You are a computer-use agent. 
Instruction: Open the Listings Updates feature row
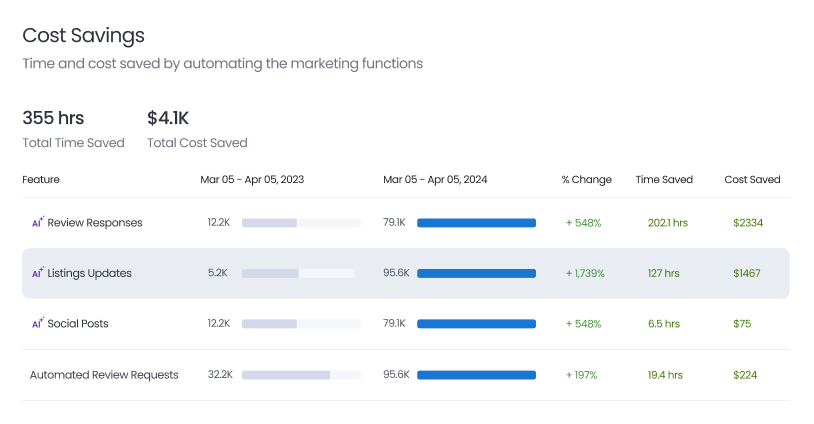(89, 273)
